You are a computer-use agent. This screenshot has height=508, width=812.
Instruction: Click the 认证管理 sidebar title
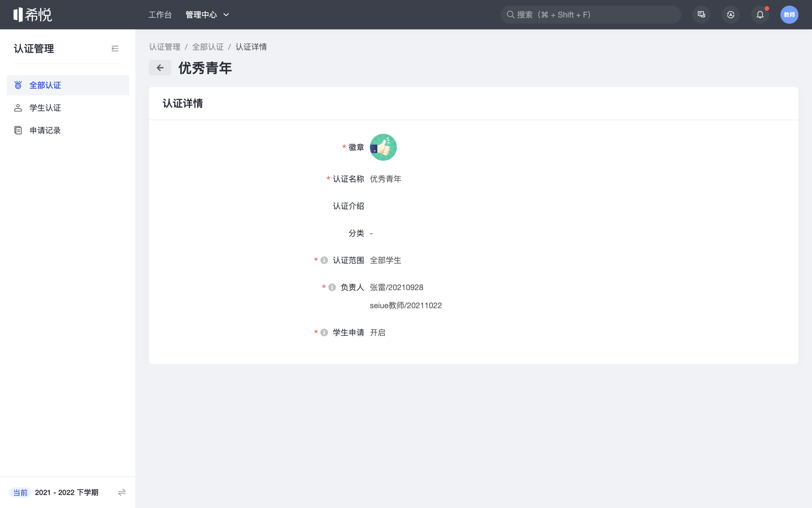pos(34,49)
